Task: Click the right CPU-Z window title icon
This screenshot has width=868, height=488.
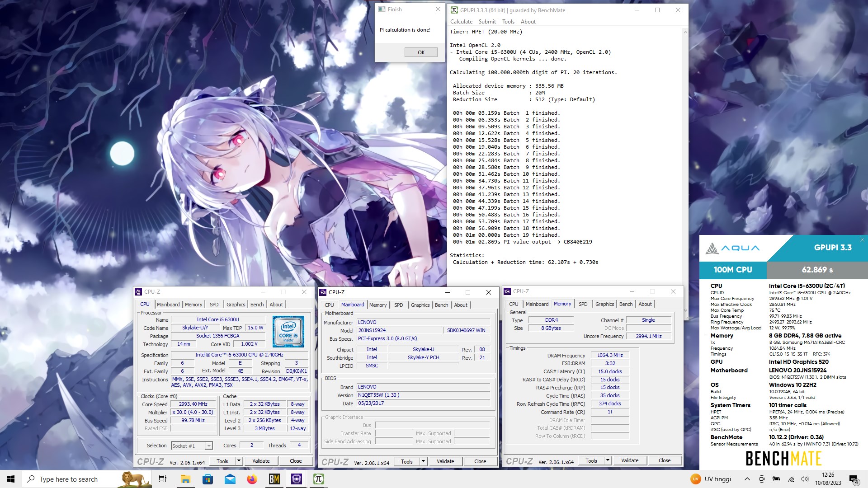Action: pos(508,291)
